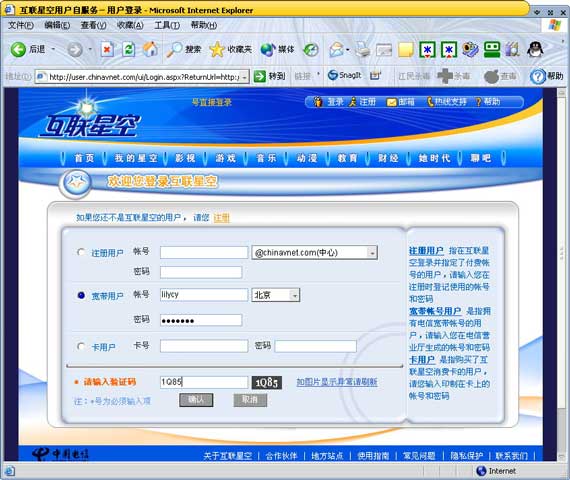Click the 宽带用户 account field containing lilycy
This screenshot has width=570, height=480.
(204, 295)
